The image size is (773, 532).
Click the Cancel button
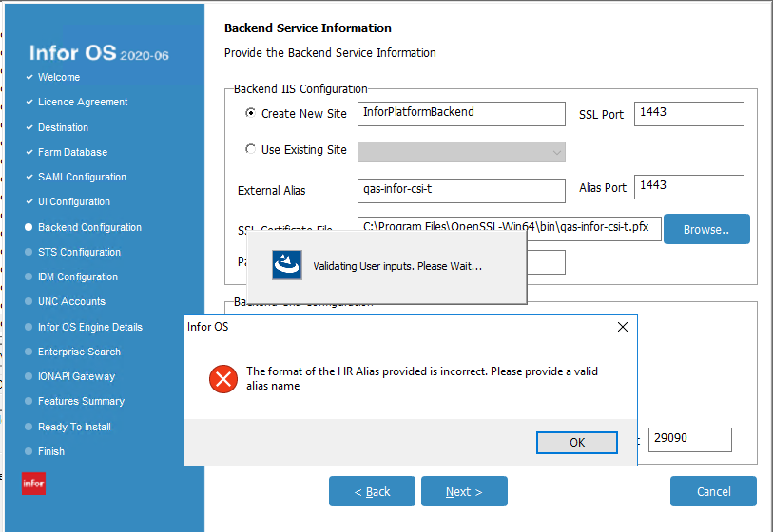pos(713,491)
